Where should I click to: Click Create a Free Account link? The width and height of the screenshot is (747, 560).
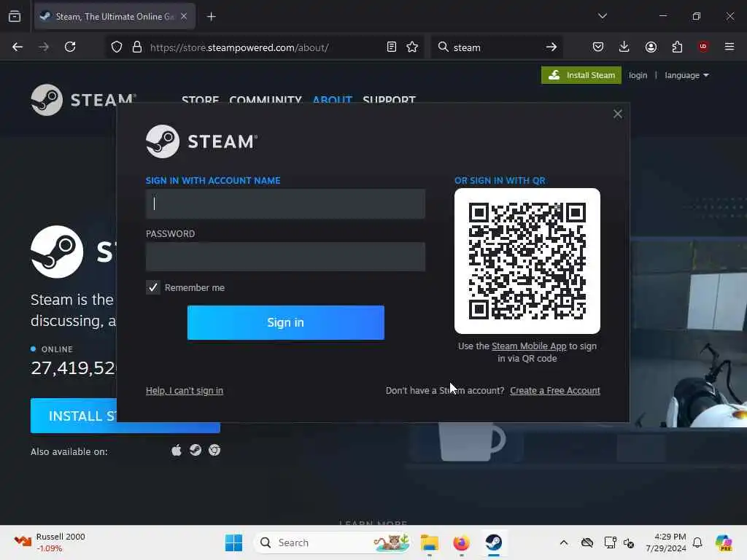[555, 391]
